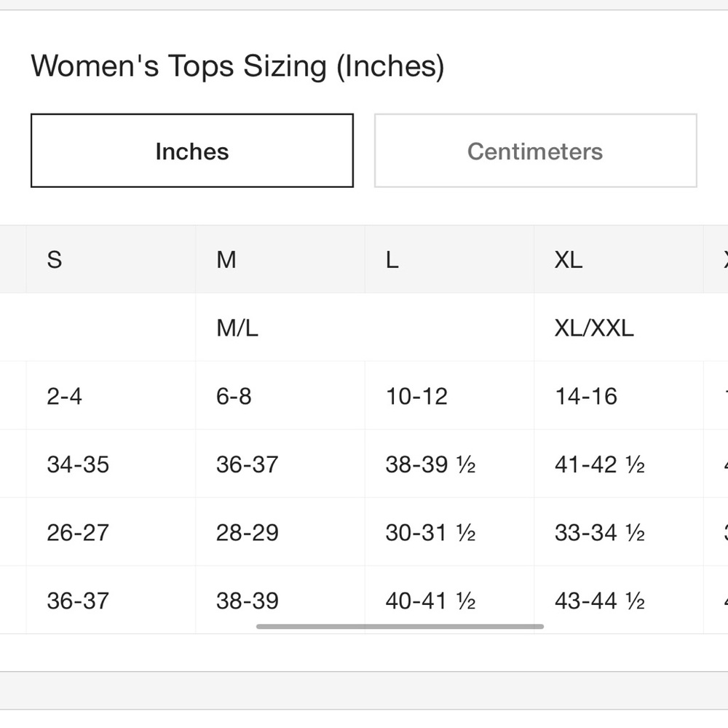Click the 30-31 ½ measurement cell
Screen dimensions: 728x728
click(x=449, y=532)
